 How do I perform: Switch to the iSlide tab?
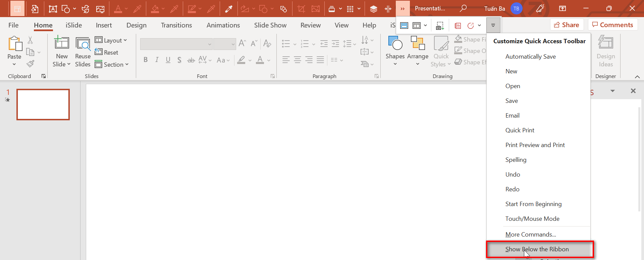point(74,25)
